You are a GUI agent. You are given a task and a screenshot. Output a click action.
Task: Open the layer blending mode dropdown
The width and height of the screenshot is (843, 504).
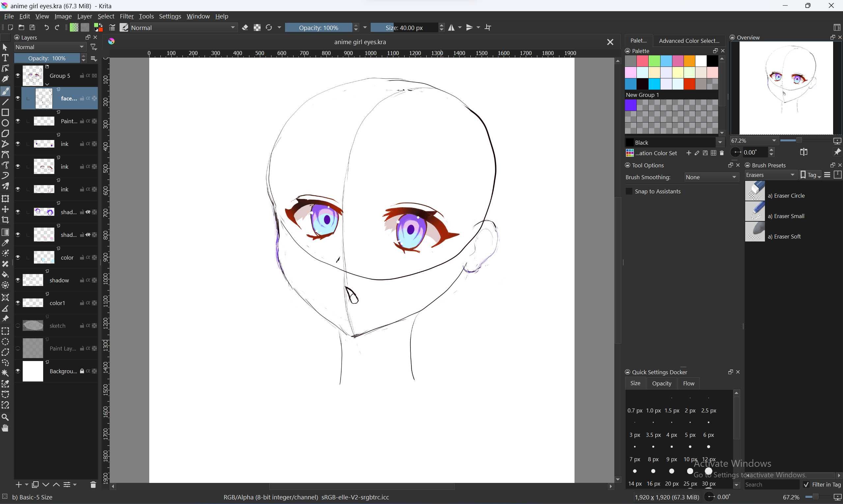pyautogui.click(x=50, y=47)
